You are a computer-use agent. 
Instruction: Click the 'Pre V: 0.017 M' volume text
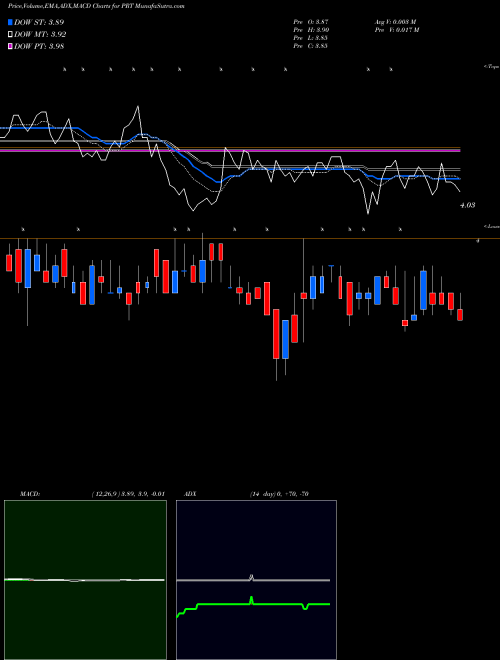point(397,30)
